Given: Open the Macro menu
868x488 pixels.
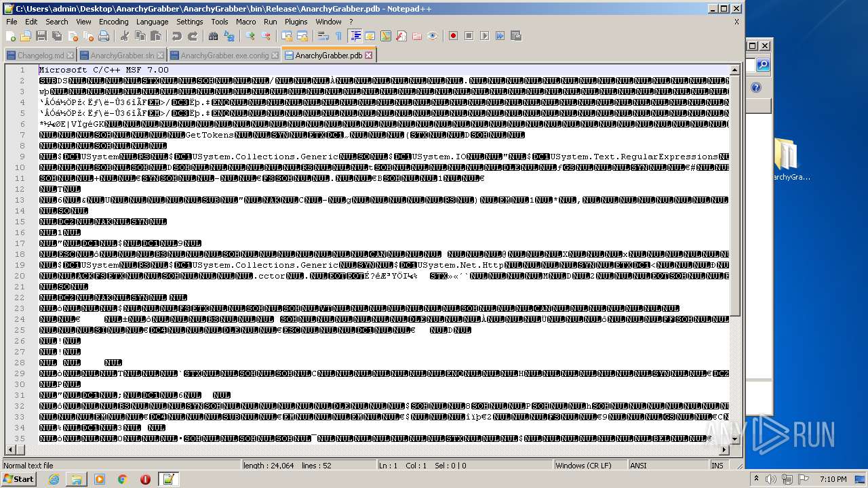Looking at the screenshot, I should [246, 22].
